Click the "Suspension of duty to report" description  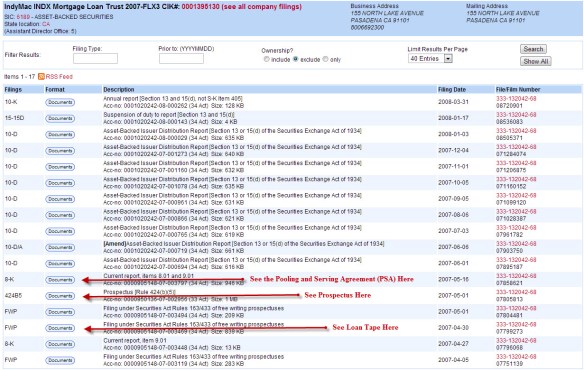pos(169,115)
